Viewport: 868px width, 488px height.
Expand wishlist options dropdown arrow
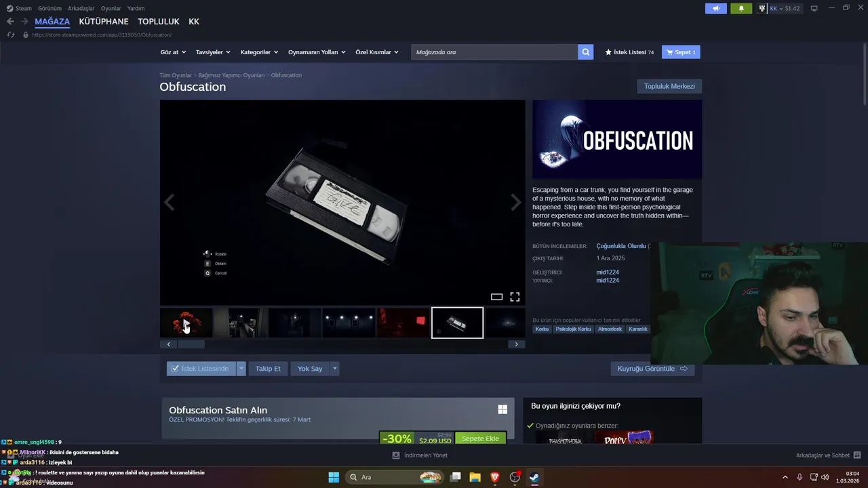[x=241, y=369]
